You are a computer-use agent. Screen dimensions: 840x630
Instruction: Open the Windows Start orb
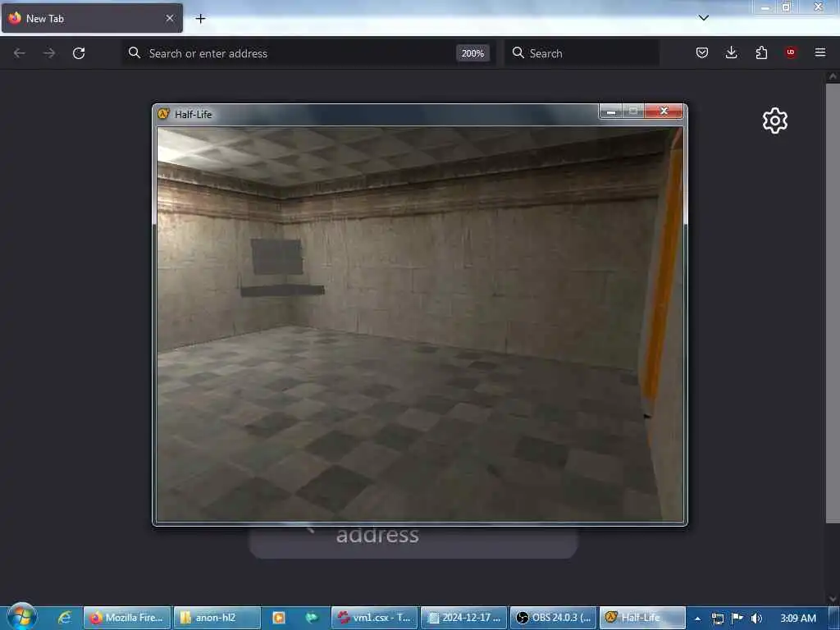click(x=22, y=616)
